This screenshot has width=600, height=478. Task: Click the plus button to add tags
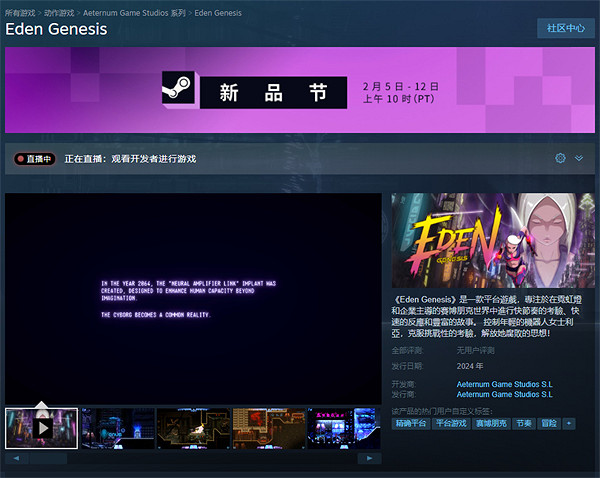pyautogui.click(x=569, y=423)
